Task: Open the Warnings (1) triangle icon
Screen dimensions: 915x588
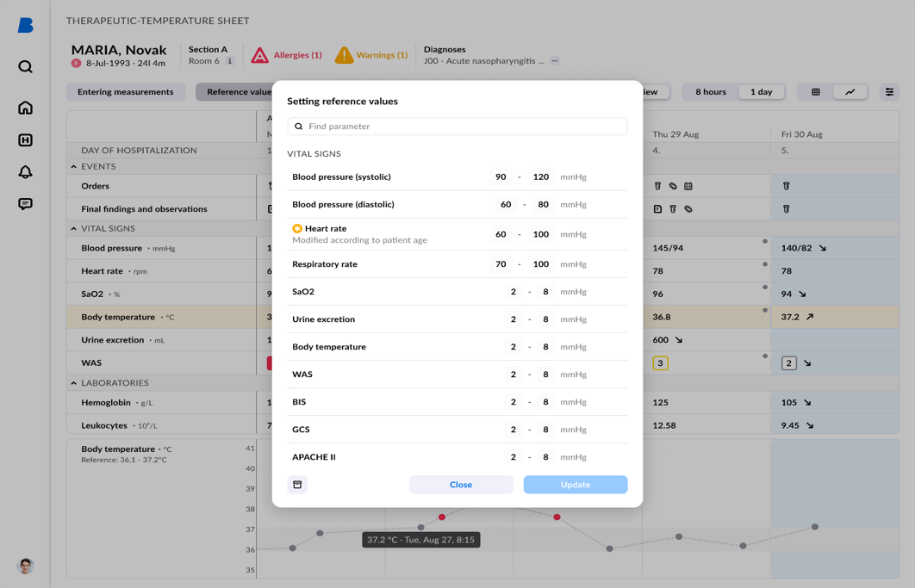Action: [x=345, y=54]
